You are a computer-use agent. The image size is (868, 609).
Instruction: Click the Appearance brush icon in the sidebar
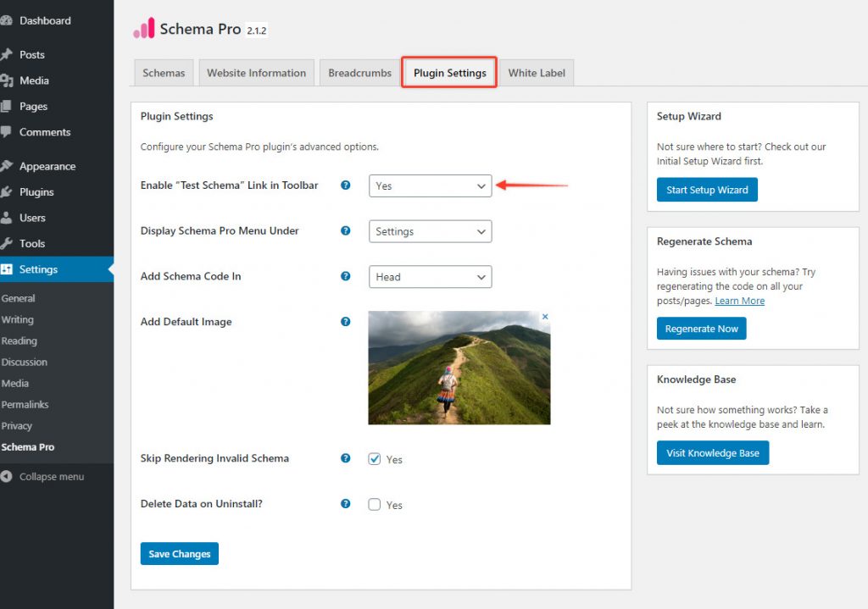(x=7, y=166)
